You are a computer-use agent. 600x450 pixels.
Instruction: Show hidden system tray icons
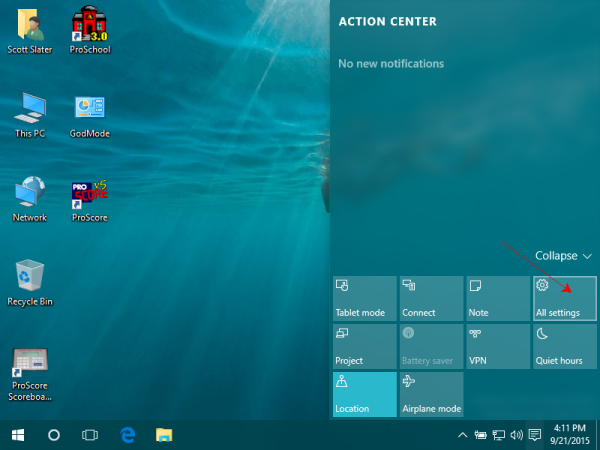pyautogui.click(x=462, y=435)
